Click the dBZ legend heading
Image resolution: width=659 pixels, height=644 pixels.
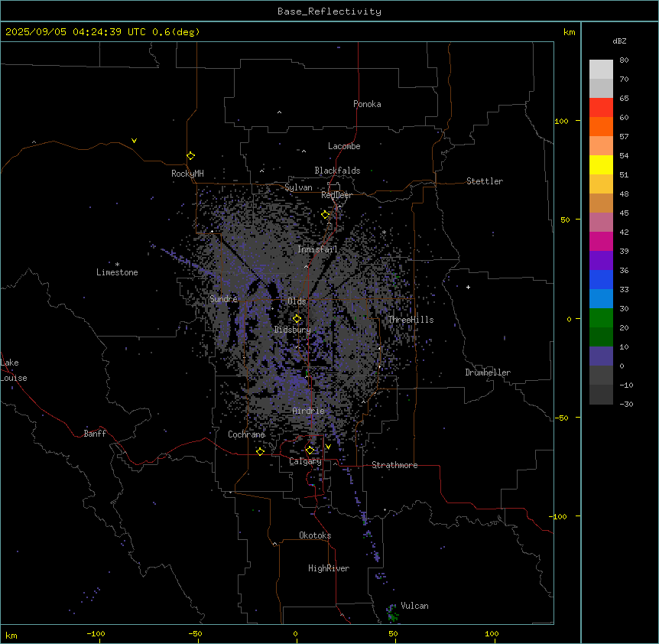pyautogui.click(x=619, y=41)
